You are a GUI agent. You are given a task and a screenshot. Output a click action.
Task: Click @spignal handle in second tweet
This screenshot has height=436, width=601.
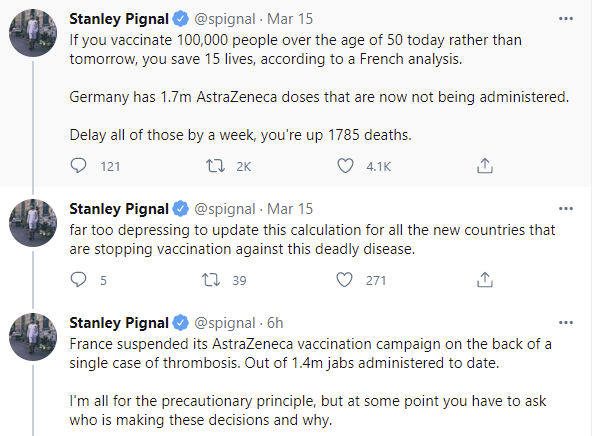(x=227, y=208)
